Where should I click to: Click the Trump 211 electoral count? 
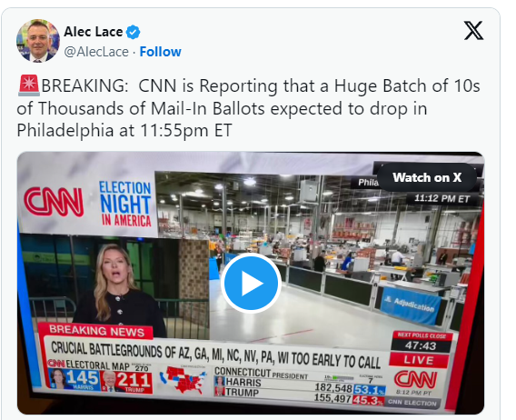click(126, 382)
